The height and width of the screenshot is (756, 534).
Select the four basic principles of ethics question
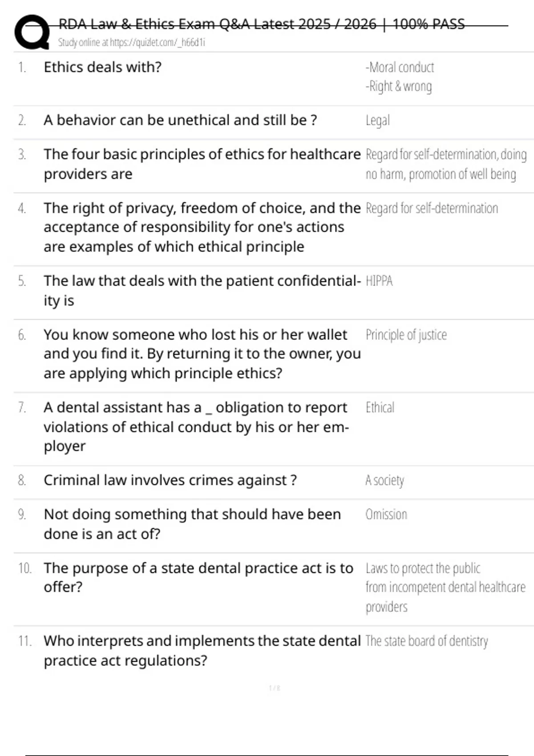202,164
